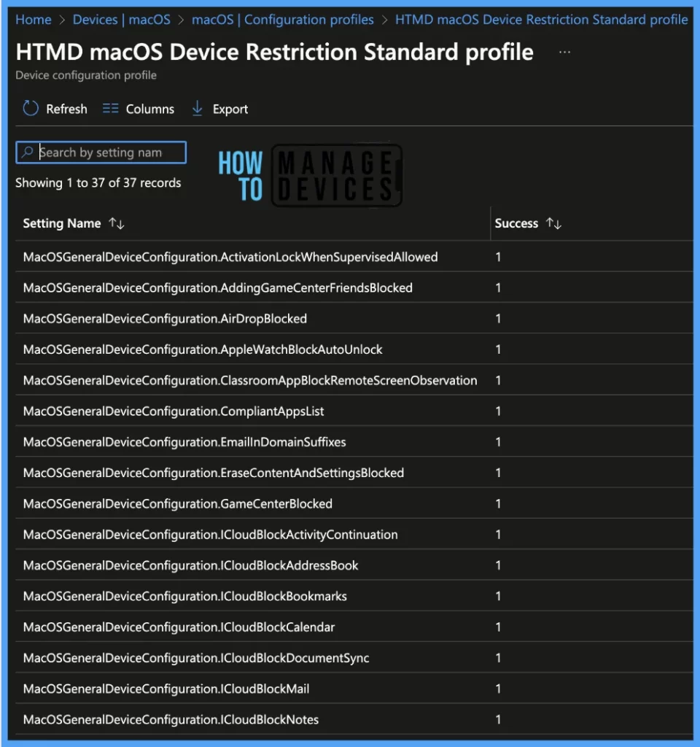Sort by Success column arrows icon
The width and height of the screenshot is (700, 747).
click(554, 223)
